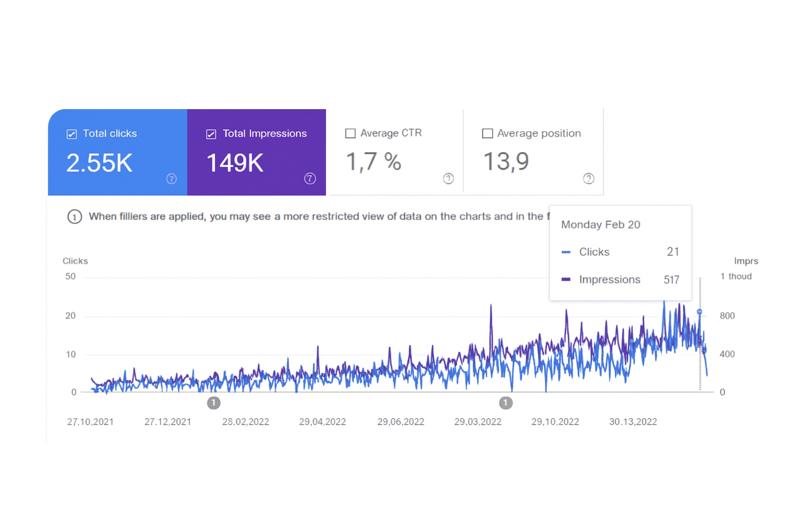Click the 13,9 average position value
This screenshot has width=798, height=532.
pyautogui.click(x=506, y=162)
